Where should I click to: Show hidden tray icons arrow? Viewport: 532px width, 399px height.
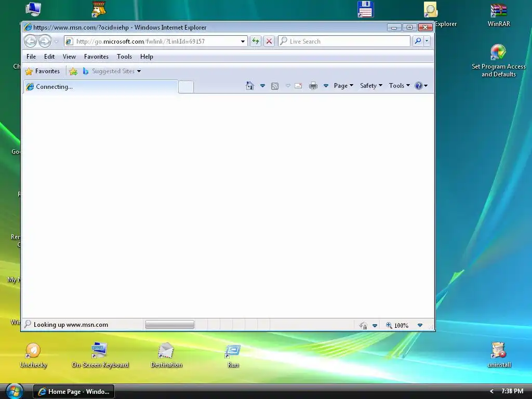point(491,392)
